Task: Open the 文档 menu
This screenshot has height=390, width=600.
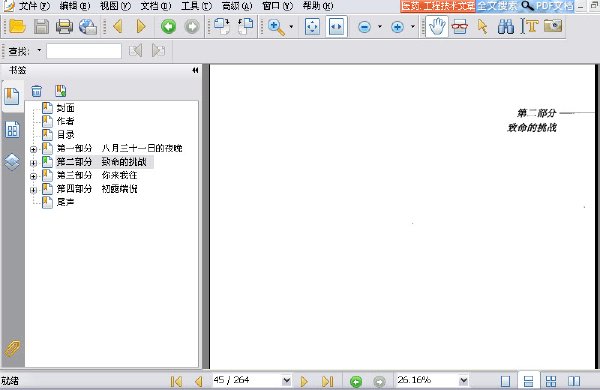Action: click(156, 6)
